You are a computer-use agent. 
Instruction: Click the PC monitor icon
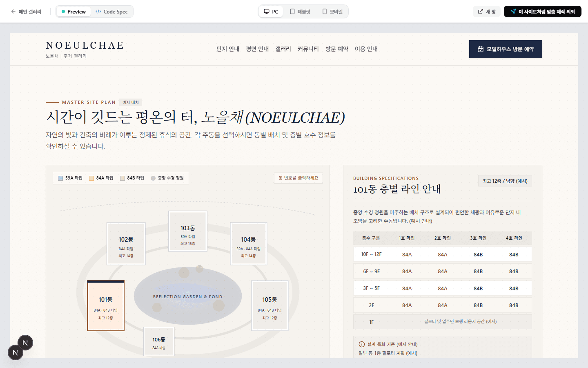(x=267, y=11)
